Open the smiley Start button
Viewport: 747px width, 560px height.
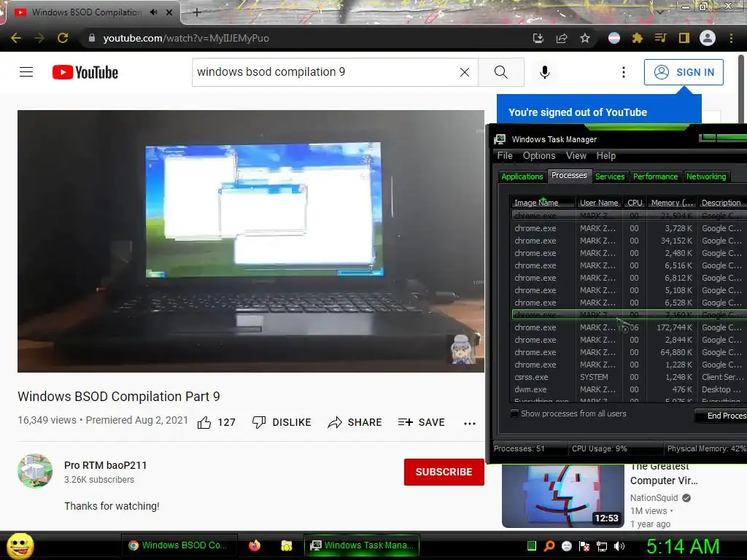(20, 545)
